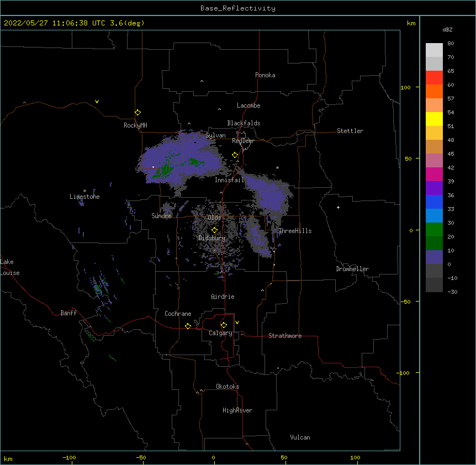Click the Olds label
Image resolution: width=476 pixels, height=465 pixels.
(x=214, y=218)
